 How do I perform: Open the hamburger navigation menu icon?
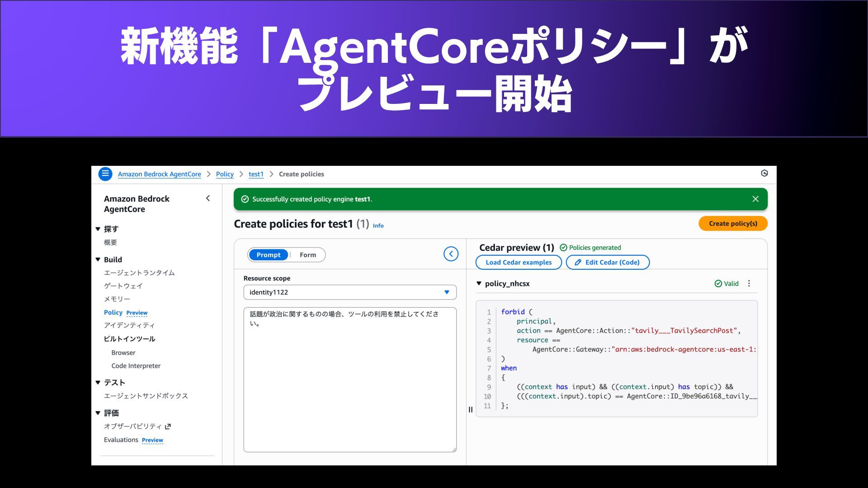(105, 174)
